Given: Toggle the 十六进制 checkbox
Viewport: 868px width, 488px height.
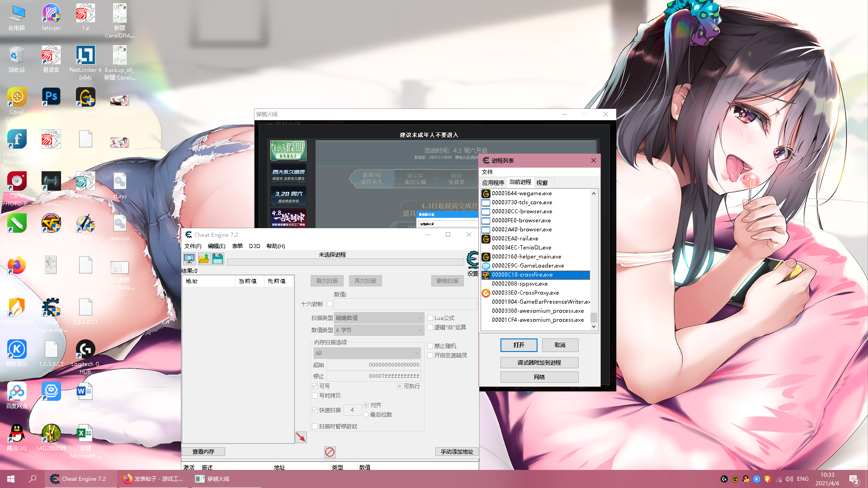Looking at the screenshot, I should coord(330,304).
